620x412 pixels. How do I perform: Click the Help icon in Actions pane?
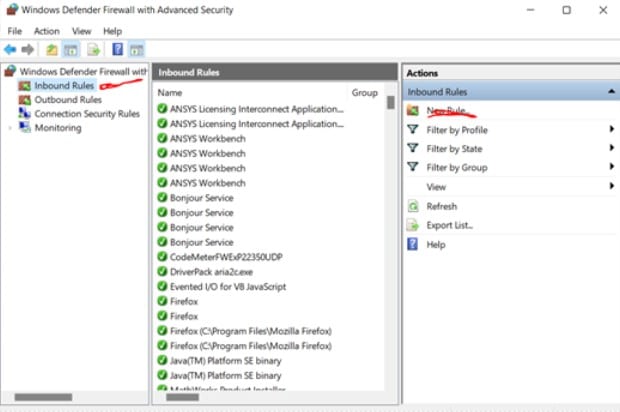pos(412,244)
